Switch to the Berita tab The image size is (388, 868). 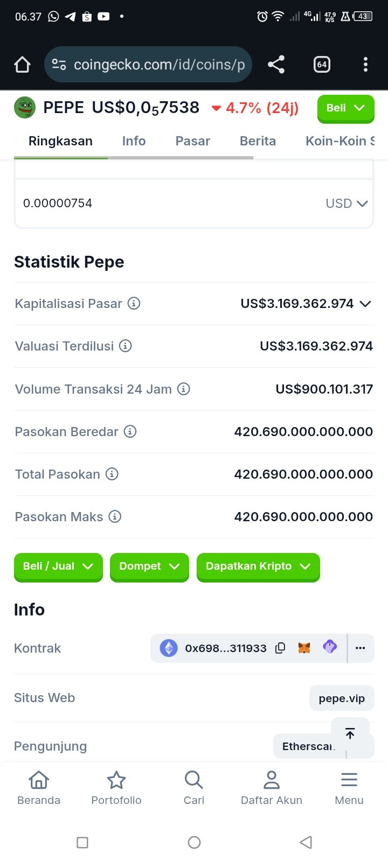coord(258,141)
